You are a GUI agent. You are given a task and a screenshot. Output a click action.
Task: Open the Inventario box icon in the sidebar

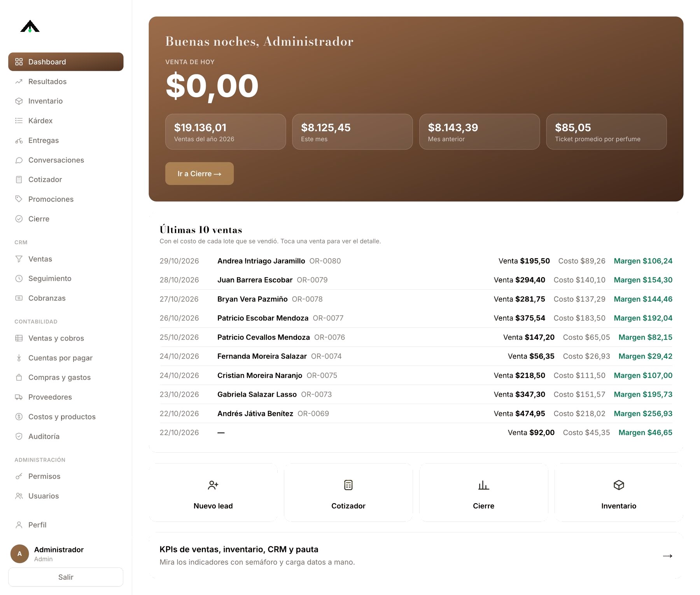[19, 101]
